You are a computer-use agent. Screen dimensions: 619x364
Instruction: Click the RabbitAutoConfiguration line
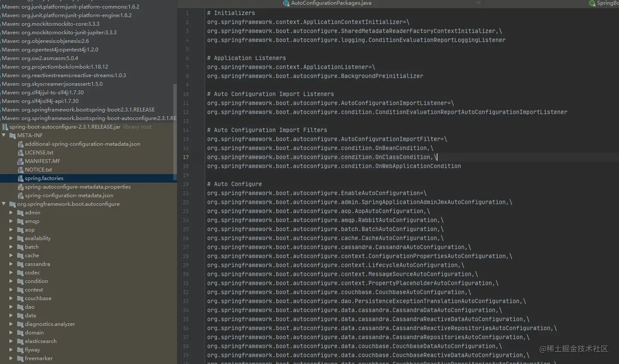(326, 220)
